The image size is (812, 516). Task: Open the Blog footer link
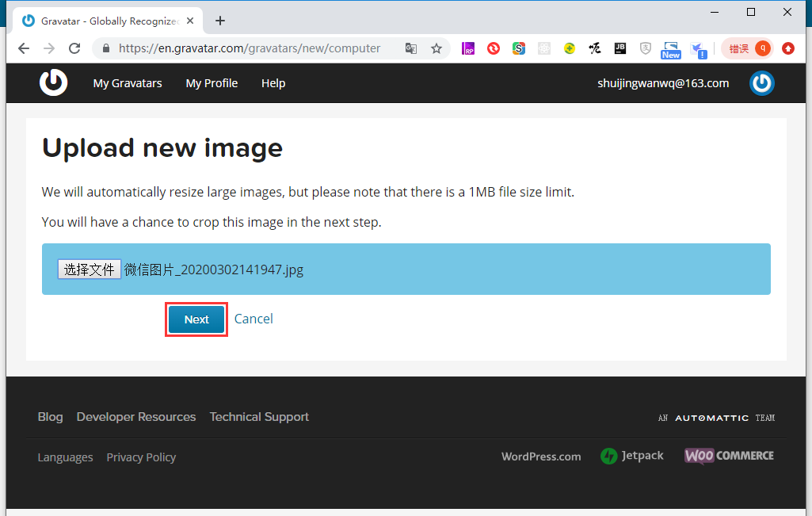pyautogui.click(x=50, y=417)
